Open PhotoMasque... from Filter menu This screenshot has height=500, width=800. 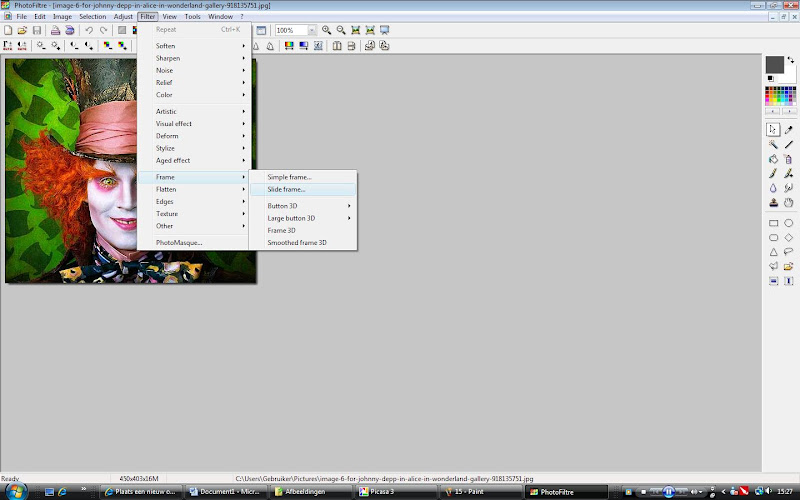(x=194, y=242)
